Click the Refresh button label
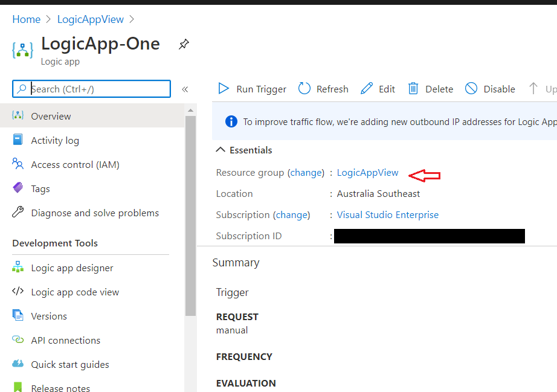Image resolution: width=557 pixels, height=392 pixels. [x=332, y=89]
